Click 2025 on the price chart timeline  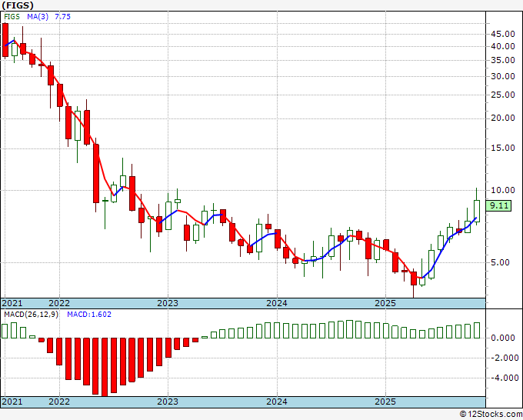pyautogui.click(x=385, y=303)
